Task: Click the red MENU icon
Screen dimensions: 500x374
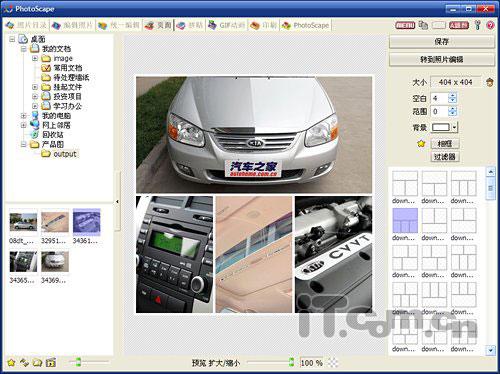Action: [405, 25]
